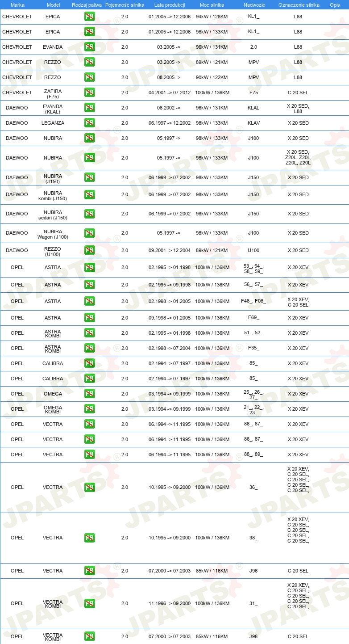This screenshot has width=349, height=644.
Task: Click the fuel icon in the Opel Vectra 38_ row
Action: point(89,538)
